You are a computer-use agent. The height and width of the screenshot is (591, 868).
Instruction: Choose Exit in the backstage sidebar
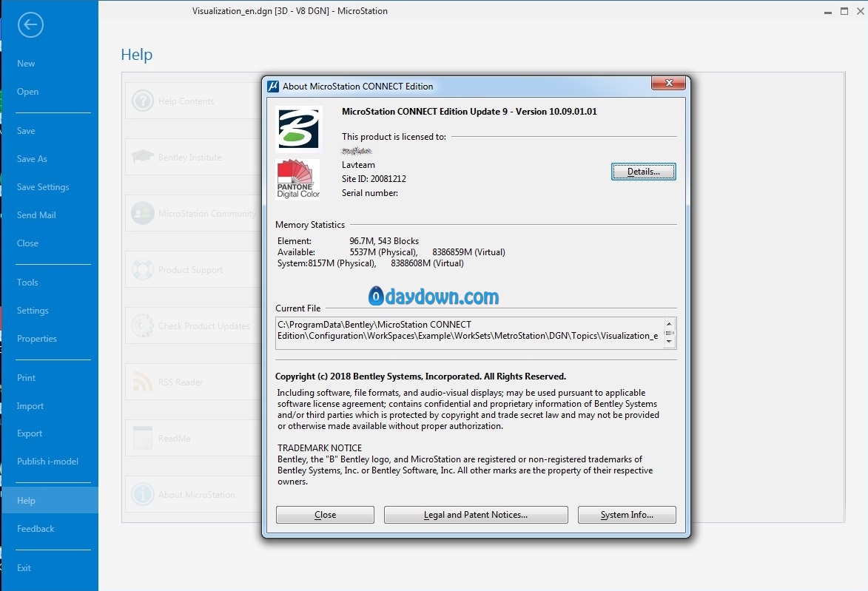click(24, 568)
